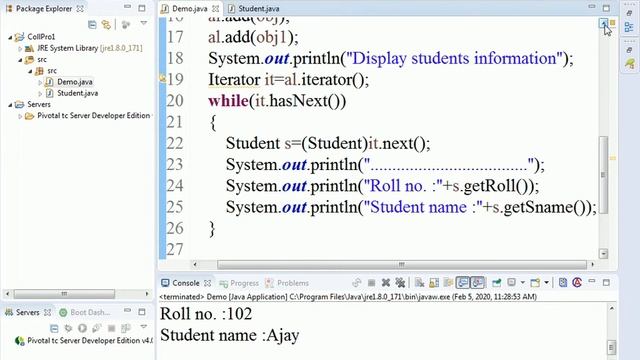The image size is (640, 360).
Task: Collapse the CollPro1 project node
Action: tap(10, 37)
